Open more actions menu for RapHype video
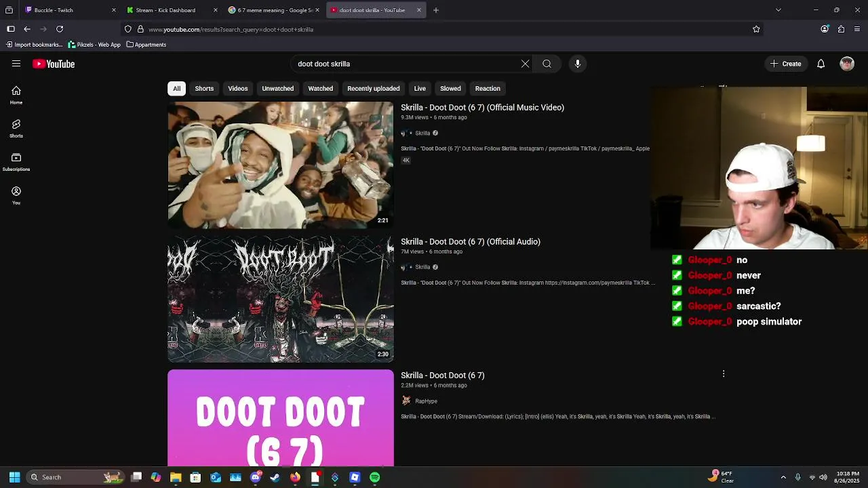Image resolution: width=868 pixels, height=488 pixels. click(x=724, y=374)
